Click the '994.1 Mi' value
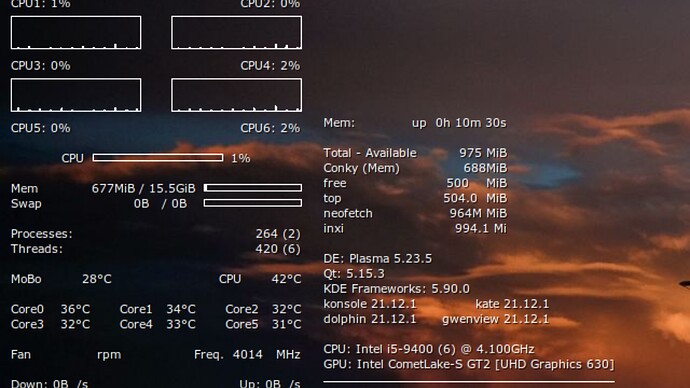The height and width of the screenshot is (388, 690). (481, 228)
